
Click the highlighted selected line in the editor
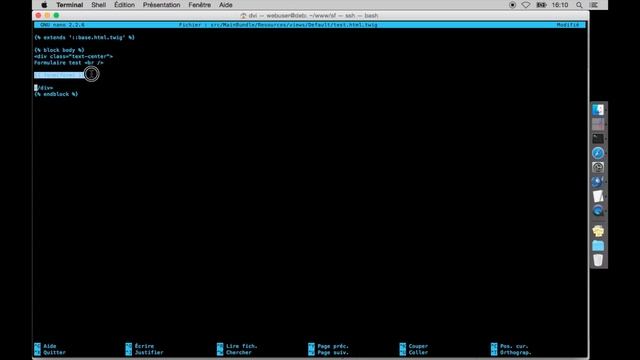pyautogui.click(x=59, y=75)
